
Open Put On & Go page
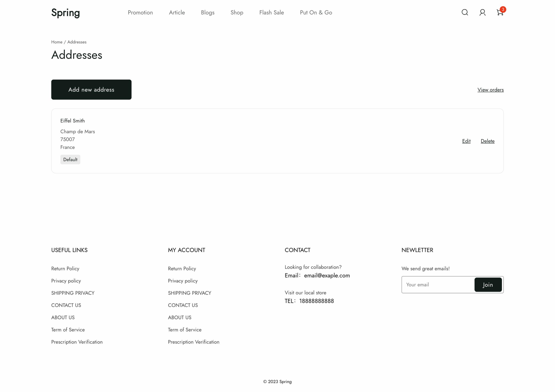316,12
